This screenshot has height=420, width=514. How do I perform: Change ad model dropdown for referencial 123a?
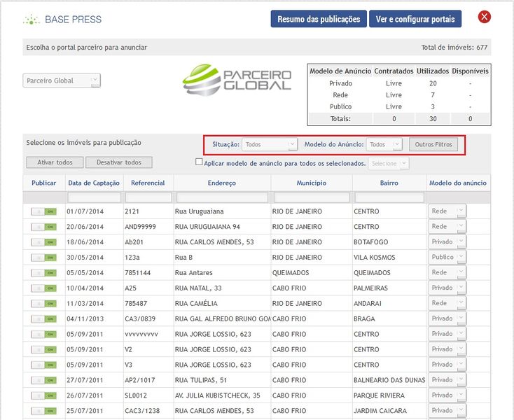[x=447, y=258]
